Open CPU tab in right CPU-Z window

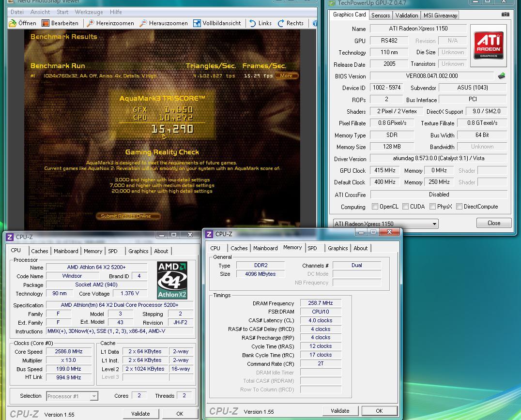(x=215, y=248)
